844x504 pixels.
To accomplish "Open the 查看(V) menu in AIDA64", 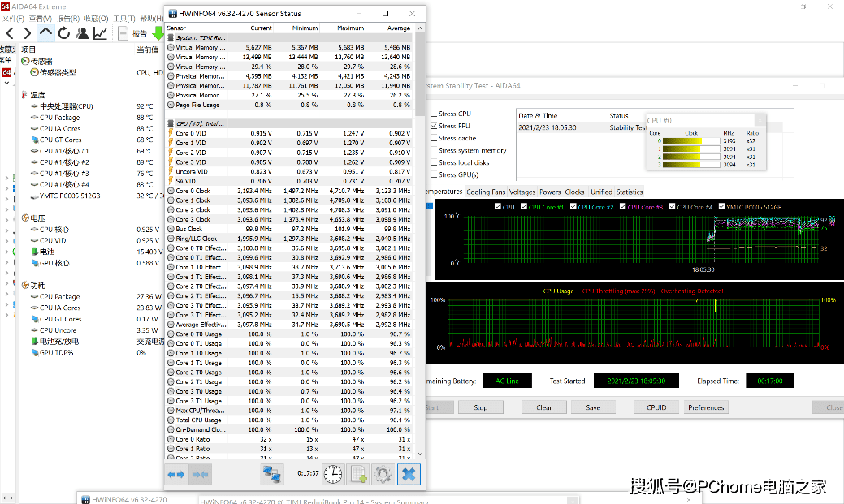I will [41, 19].
